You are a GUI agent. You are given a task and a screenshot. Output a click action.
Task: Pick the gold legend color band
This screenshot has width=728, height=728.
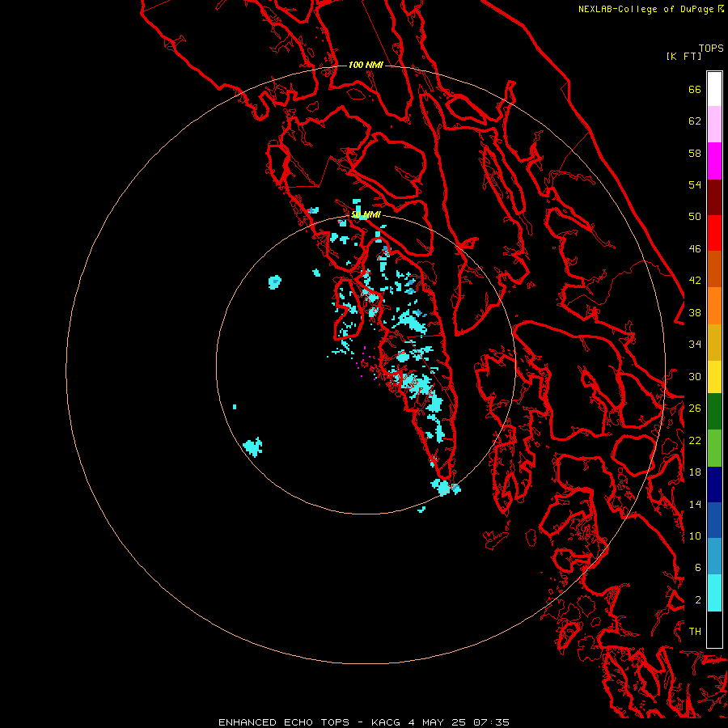point(714,342)
